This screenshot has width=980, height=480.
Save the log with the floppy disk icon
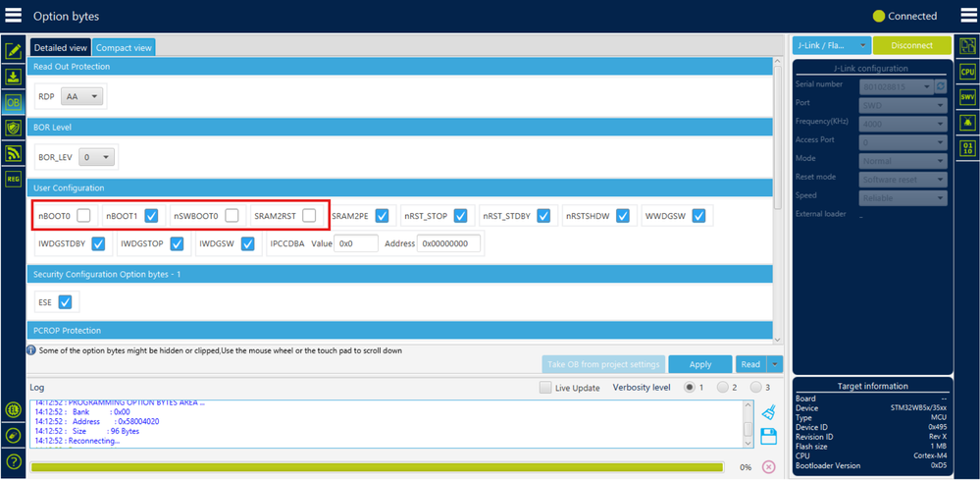pos(769,436)
